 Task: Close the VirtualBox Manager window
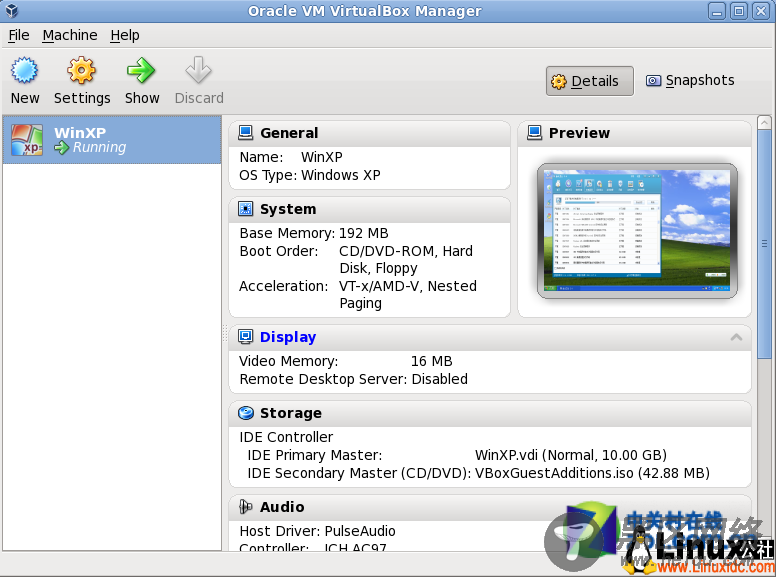pos(761,11)
